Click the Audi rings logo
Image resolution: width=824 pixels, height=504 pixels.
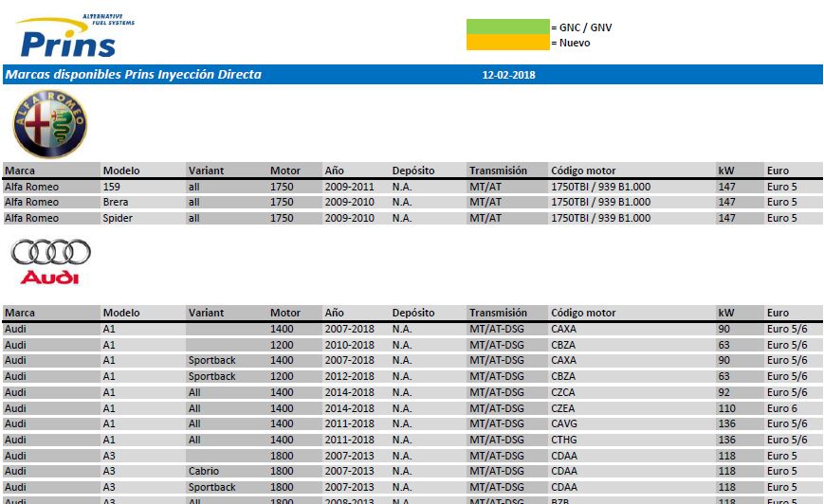(50, 261)
